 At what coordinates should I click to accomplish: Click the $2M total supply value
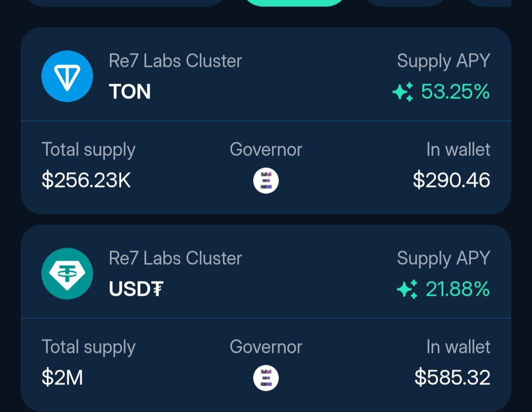[62, 378]
